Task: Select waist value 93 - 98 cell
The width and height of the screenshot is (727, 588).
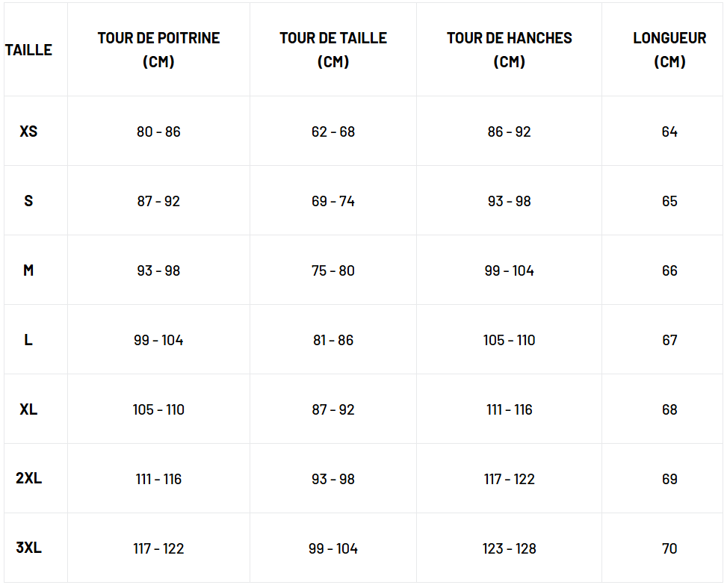Action: (x=333, y=479)
